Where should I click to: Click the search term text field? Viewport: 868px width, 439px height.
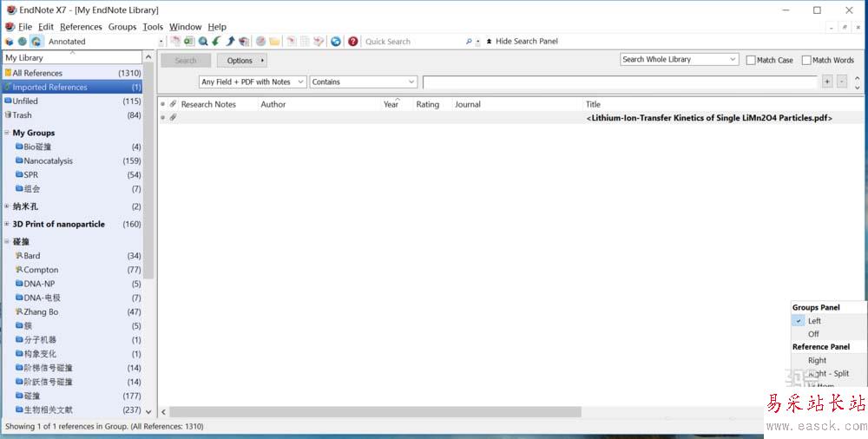pyautogui.click(x=620, y=82)
